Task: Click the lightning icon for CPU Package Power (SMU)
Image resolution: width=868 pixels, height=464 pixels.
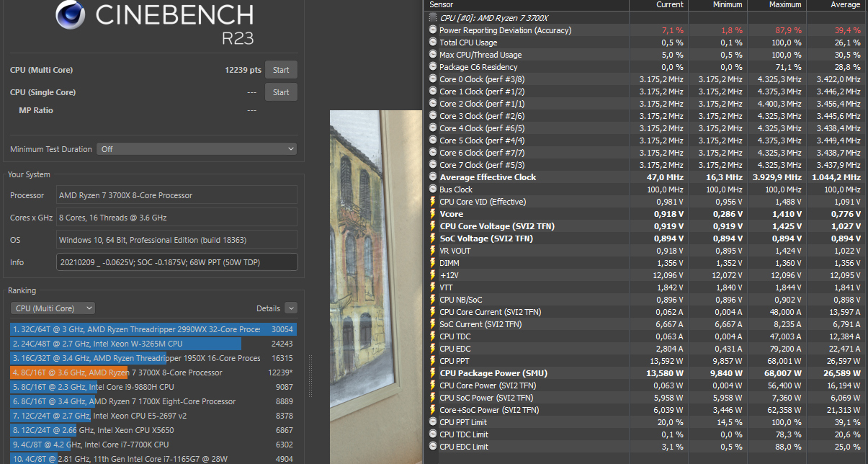Action: [x=433, y=373]
